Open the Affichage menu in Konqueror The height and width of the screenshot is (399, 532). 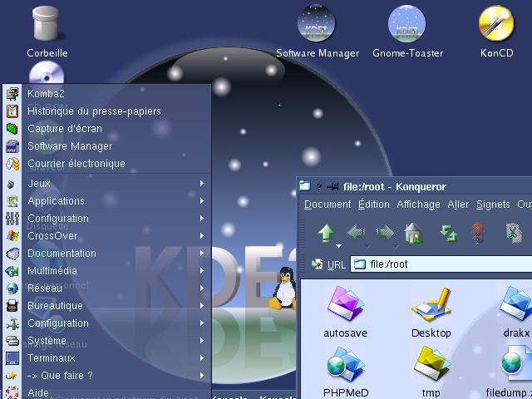pyautogui.click(x=418, y=204)
